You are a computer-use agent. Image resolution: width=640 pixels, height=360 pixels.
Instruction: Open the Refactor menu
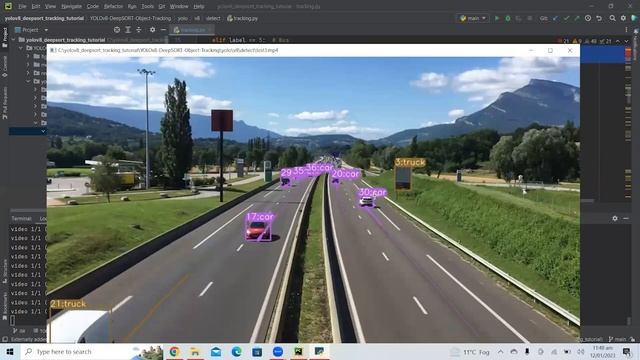point(113,6)
